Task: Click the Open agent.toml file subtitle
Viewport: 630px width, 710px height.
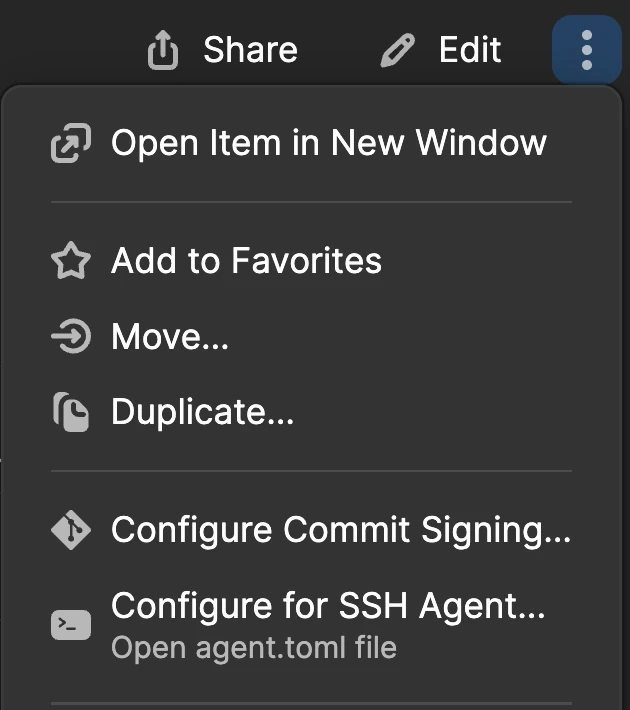Action: click(254, 648)
